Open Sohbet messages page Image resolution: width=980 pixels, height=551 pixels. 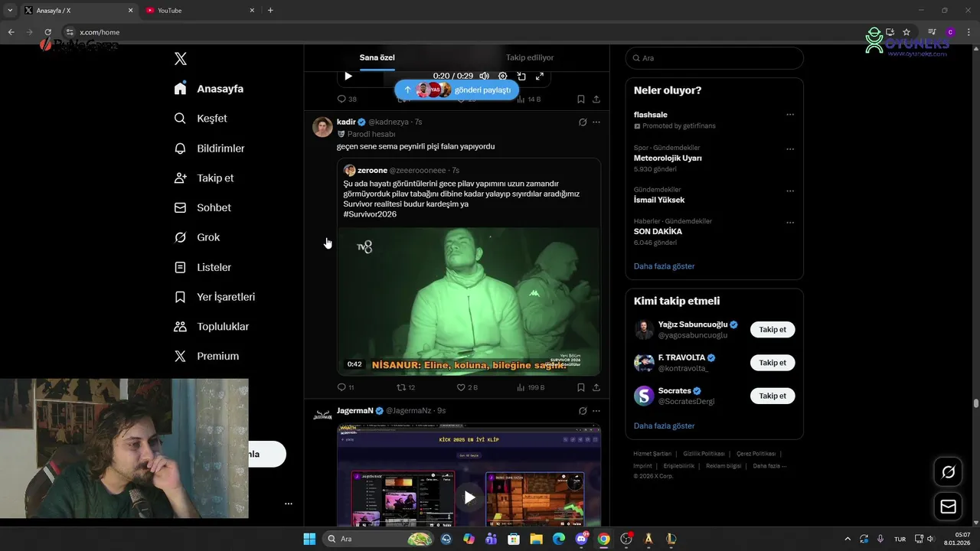point(202,207)
